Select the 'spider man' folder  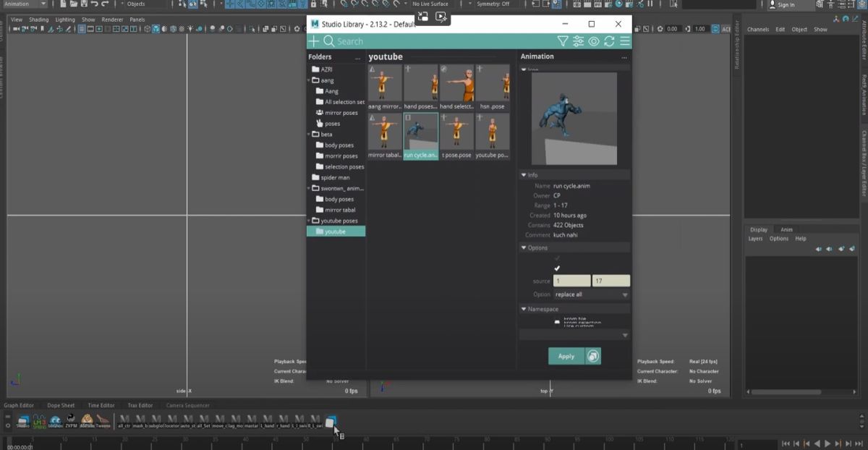pyautogui.click(x=335, y=177)
